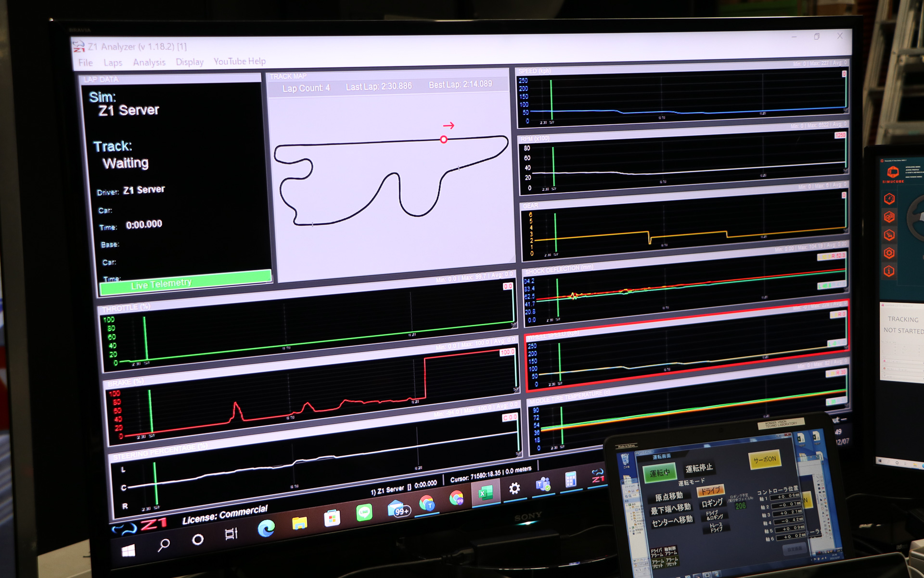Expand the Laps menu
The height and width of the screenshot is (578, 924).
(113, 63)
